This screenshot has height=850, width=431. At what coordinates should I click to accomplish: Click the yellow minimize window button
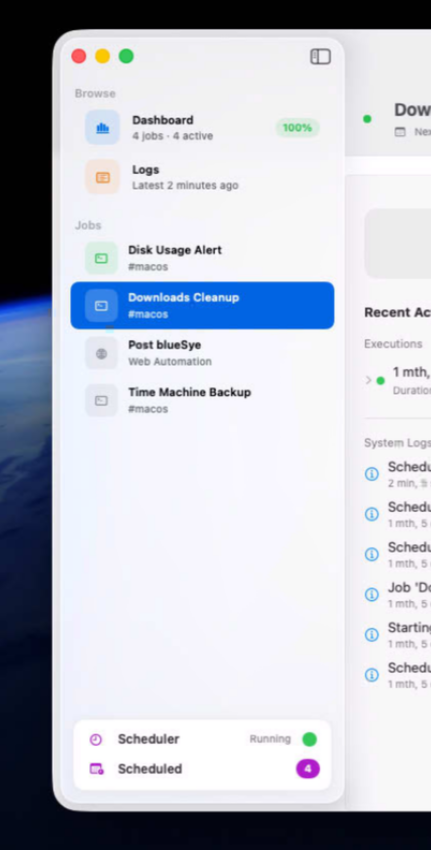coord(102,56)
